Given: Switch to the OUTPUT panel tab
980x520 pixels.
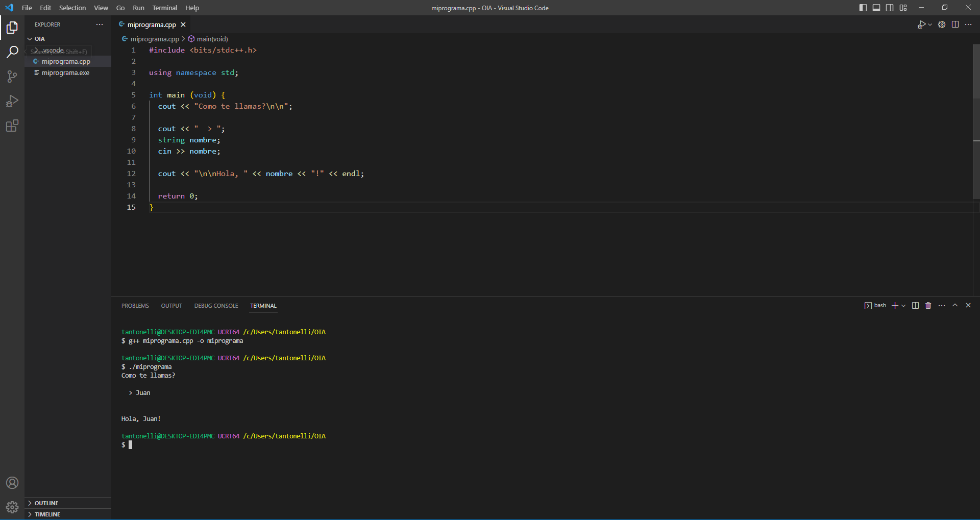Looking at the screenshot, I should pos(171,306).
